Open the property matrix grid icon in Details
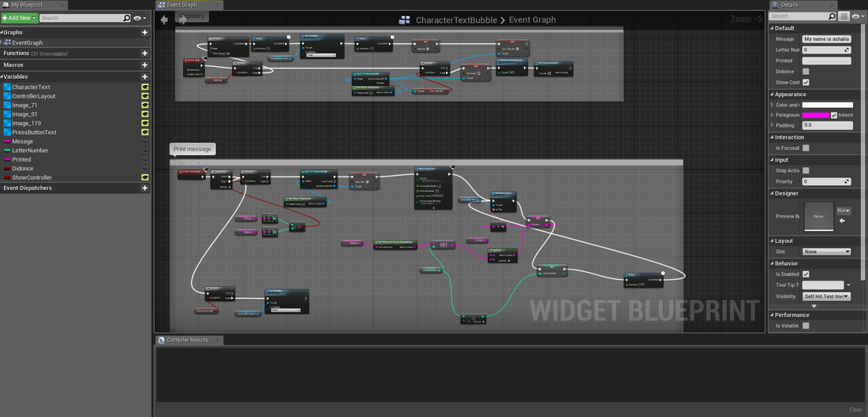Screen dimensions: 868x417 point(844,17)
